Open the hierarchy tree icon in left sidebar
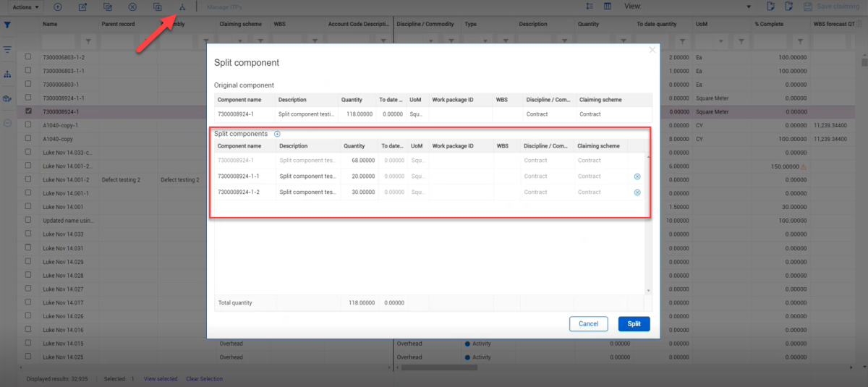 tap(7, 74)
